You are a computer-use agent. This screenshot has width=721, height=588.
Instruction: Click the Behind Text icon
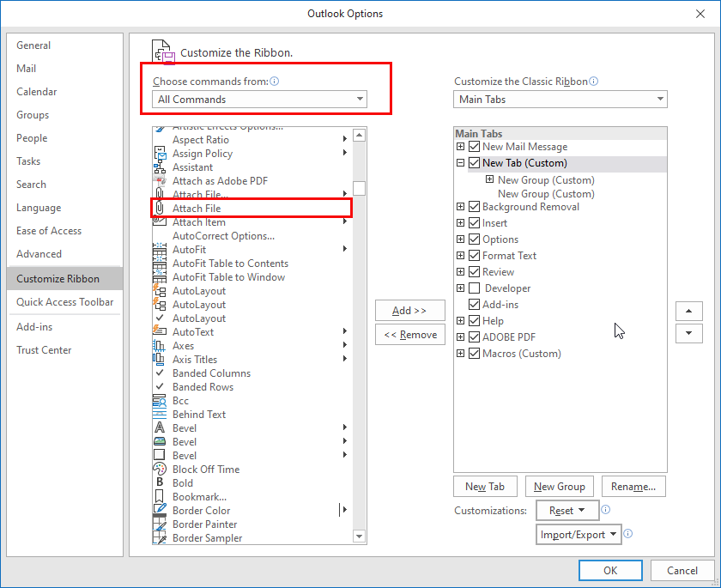tap(160, 415)
